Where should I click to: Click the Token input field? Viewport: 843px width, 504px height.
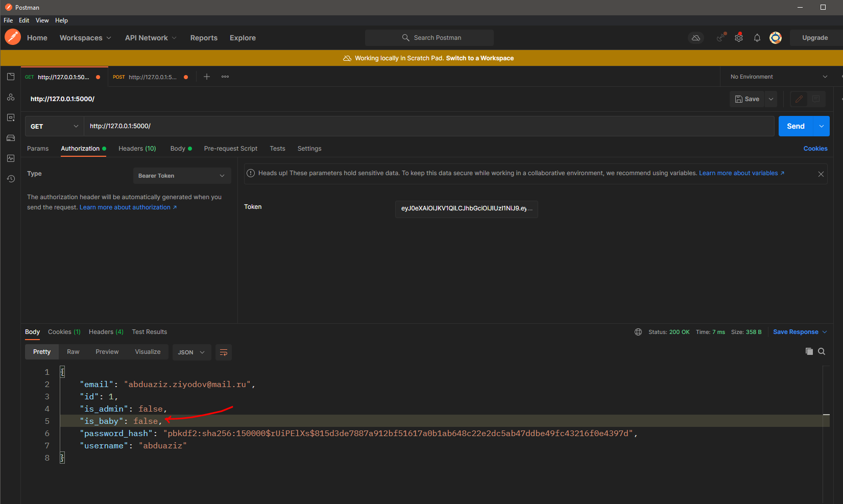pos(467,209)
